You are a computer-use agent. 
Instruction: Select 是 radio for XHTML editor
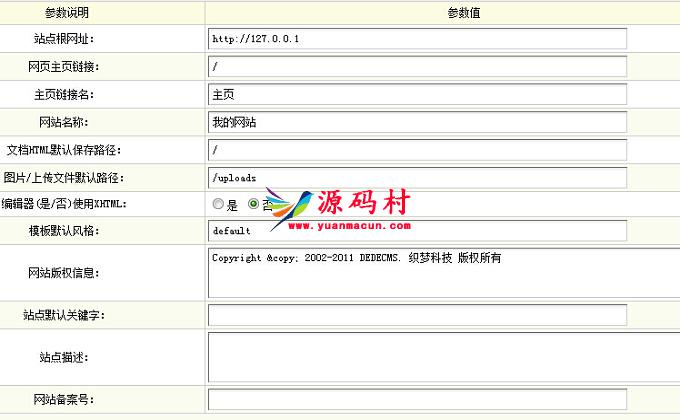point(218,204)
